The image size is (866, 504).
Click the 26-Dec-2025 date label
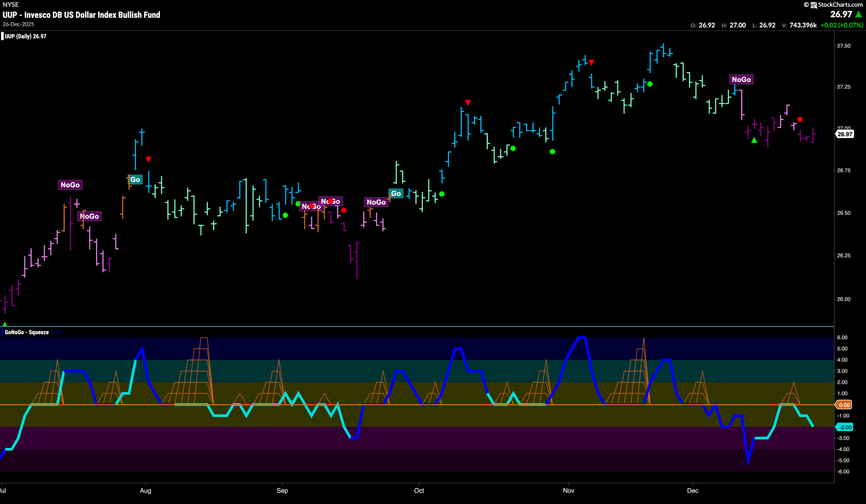click(x=18, y=24)
